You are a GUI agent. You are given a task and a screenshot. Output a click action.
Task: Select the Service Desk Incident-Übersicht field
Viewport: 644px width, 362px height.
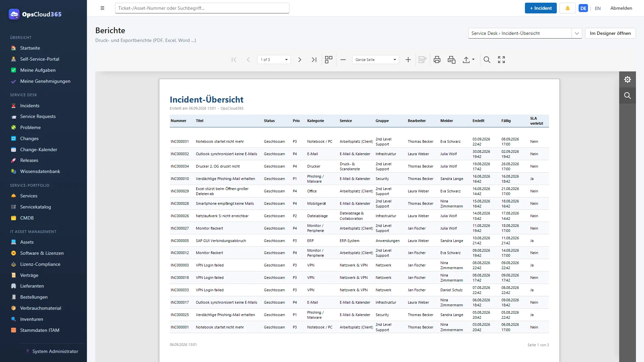click(x=520, y=33)
